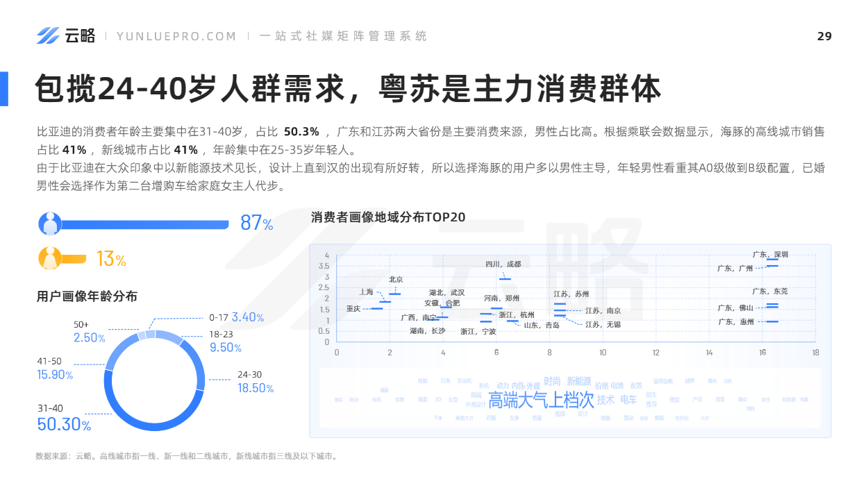Click the 重庆 data label
The image size is (868, 488).
(353, 308)
